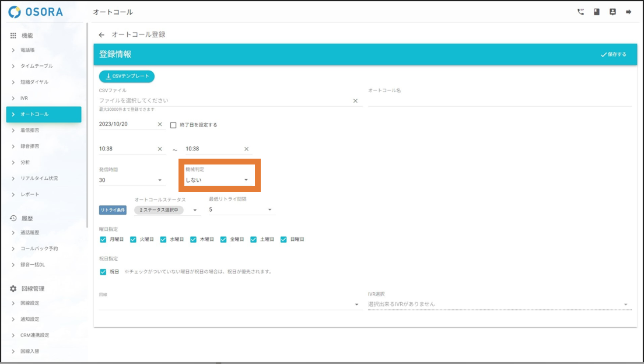Select 通話履歴 in the sidebar

tap(30, 232)
